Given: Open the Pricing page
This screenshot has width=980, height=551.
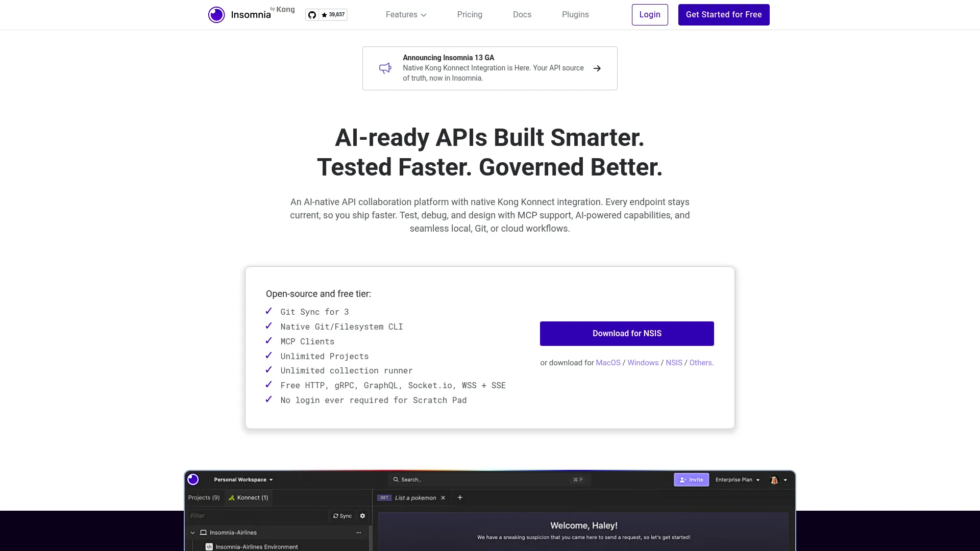Looking at the screenshot, I should tap(470, 15).
